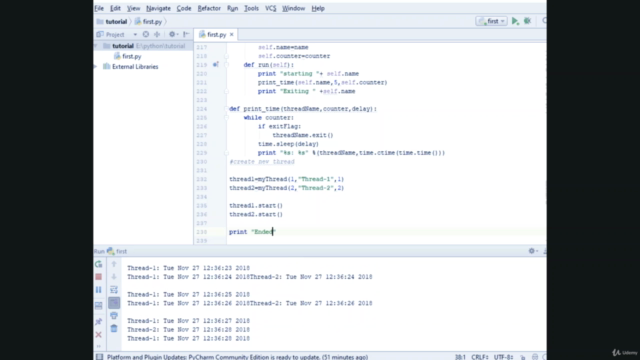Clear all console output with trash icon
This screenshot has height=360, width=640.
[114, 328]
